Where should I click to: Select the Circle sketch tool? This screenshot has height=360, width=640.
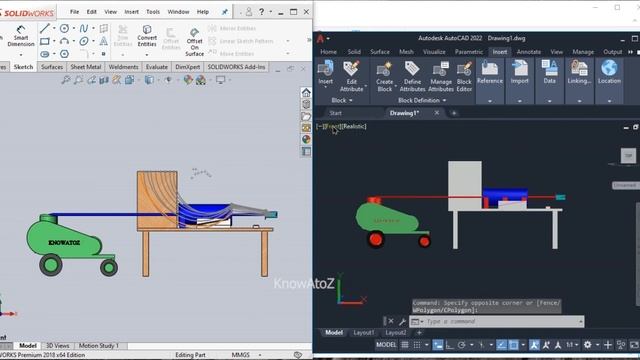coord(64,28)
